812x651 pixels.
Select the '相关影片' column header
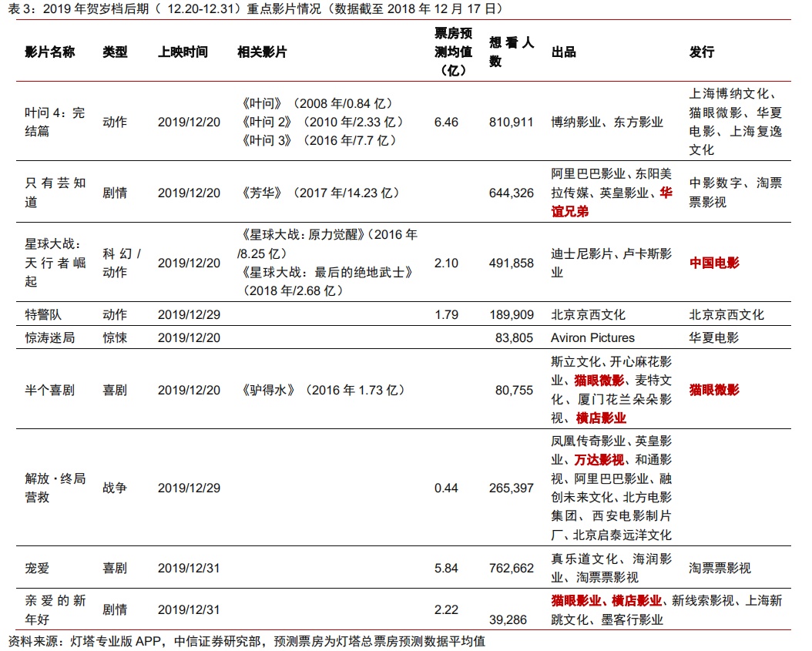pyautogui.click(x=262, y=52)
